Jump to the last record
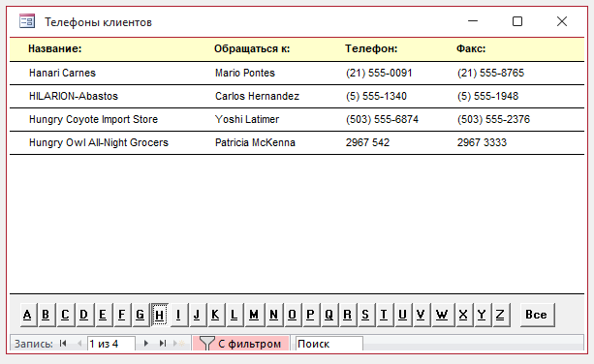This screenshot has width=594, height=364. [163, 344]
